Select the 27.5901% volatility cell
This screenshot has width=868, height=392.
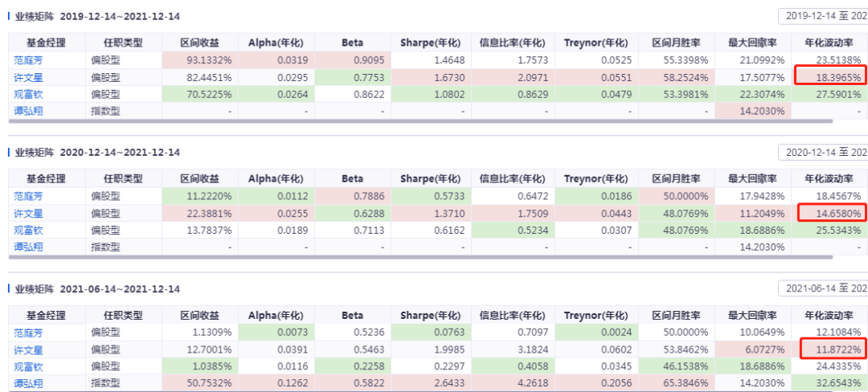[829, 94]
